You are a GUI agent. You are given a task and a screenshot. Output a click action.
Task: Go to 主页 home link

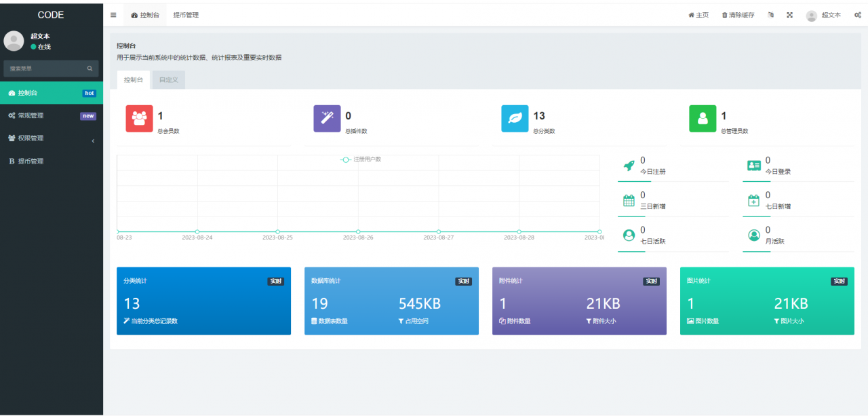click(x=698, y=15)
